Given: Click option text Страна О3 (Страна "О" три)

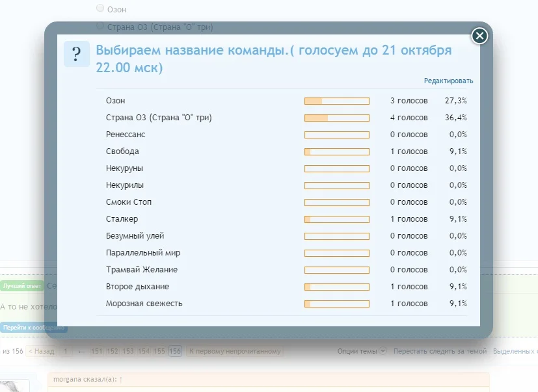Looking at the screenshot, I should tap(159, 118).
